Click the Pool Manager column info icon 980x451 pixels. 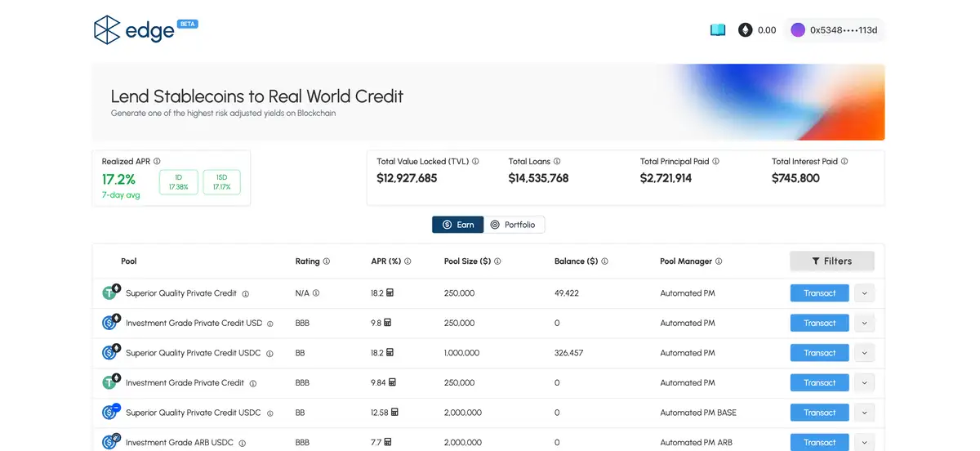719,261
